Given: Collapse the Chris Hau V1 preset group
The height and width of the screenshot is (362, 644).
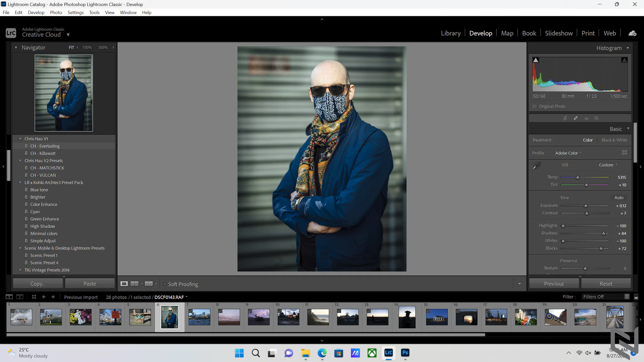Looking at the screenshot, I should pos(20,139).
